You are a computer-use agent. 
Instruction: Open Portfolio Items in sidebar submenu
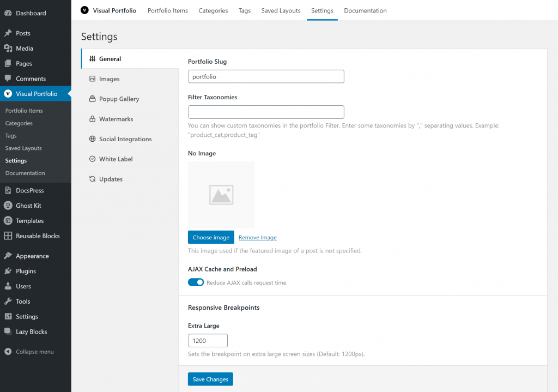coord(24,111)
